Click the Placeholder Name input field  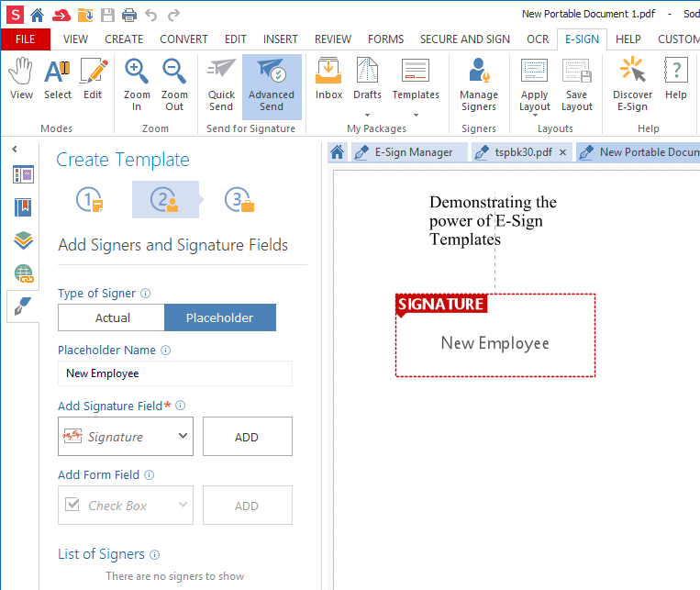[175, 373]
